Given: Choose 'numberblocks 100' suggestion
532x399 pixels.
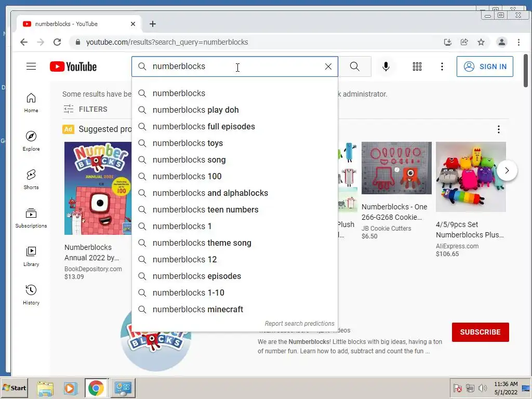Looking at the screenshot, I should [x=235, y=177].
